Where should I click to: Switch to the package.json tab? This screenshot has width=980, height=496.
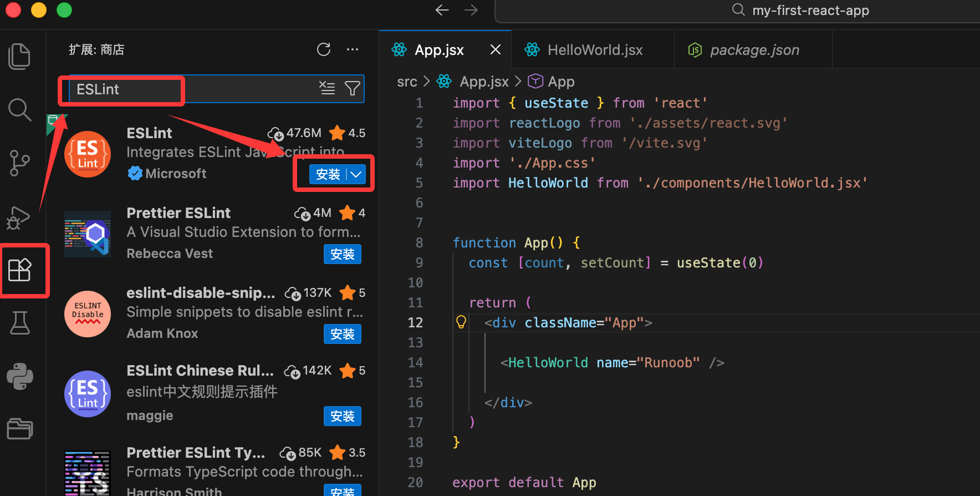click(x=754, y=50)
